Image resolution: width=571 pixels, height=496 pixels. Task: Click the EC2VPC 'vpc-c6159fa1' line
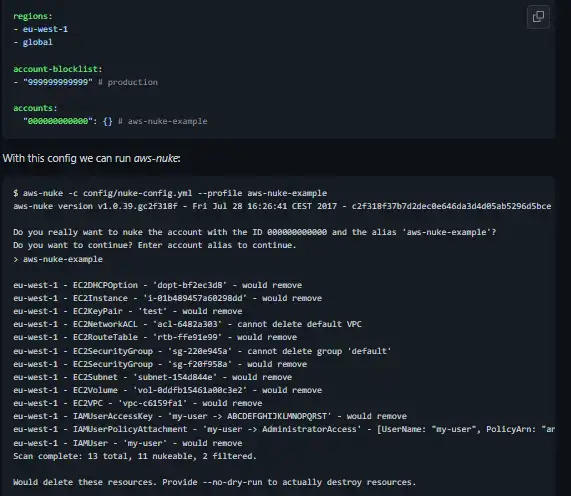click(x=138, y=403)
